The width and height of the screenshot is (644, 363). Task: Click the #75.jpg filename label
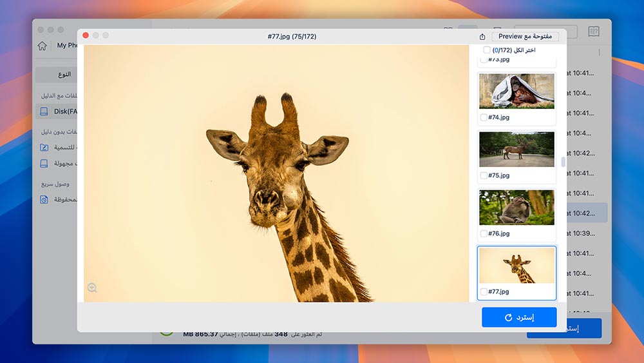coord(498,175)
